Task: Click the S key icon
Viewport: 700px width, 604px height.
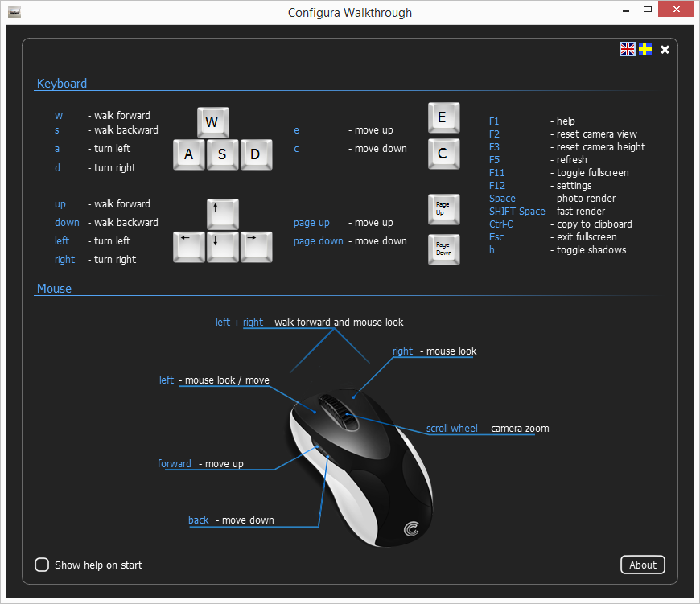Action: tap(222, 154)
